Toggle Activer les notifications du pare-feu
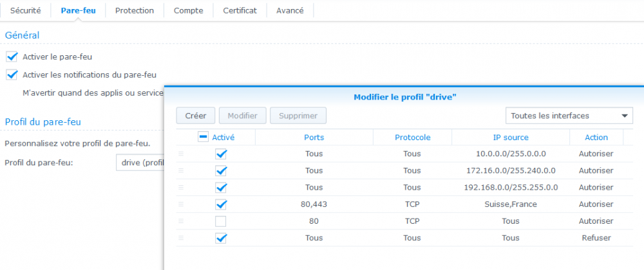644x270 pixels. tap(12, 75)
